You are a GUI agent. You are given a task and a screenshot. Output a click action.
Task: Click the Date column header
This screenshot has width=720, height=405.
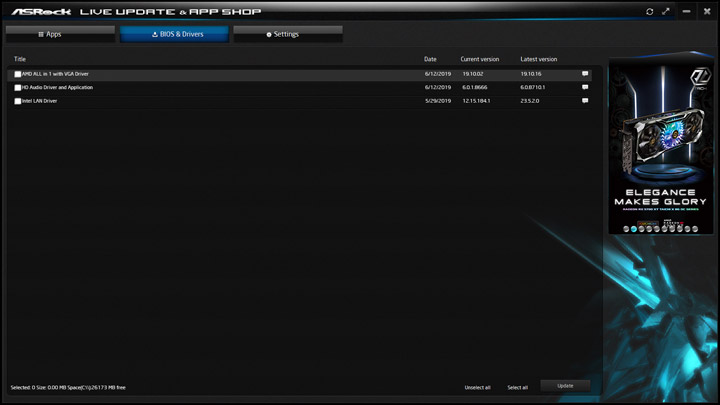430,59
